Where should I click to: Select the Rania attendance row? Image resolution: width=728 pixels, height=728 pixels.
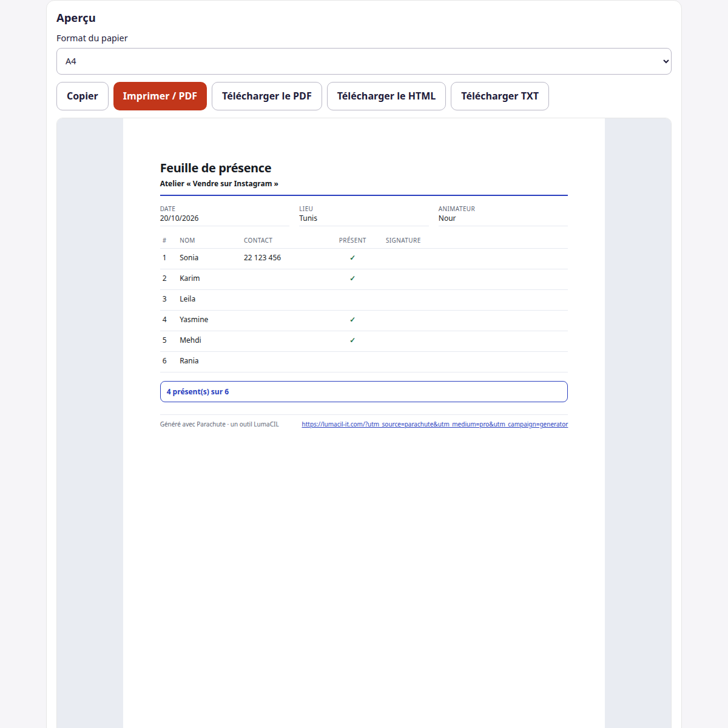coord(364,362)
